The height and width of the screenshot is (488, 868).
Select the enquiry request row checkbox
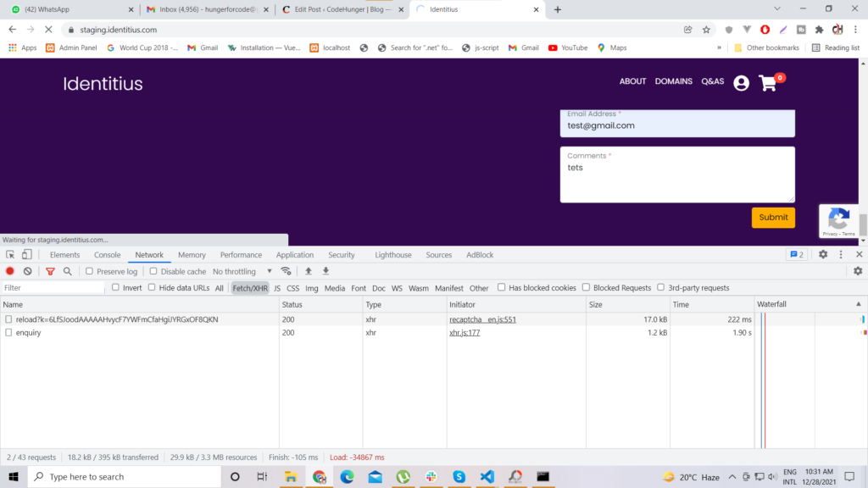click(x=8, y=332)
